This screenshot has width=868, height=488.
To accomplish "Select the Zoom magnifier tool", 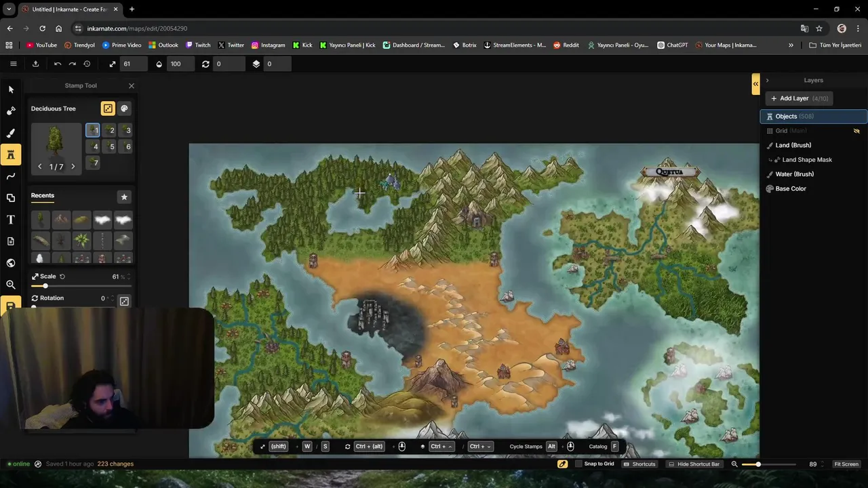I will [x=11, y=285].
